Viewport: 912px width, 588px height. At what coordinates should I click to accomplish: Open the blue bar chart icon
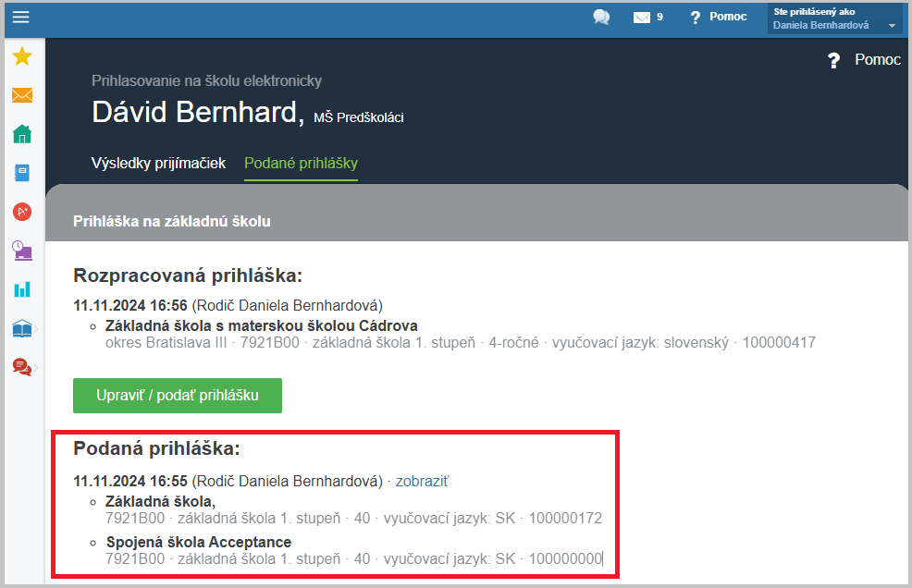click(x=22, y=289)
